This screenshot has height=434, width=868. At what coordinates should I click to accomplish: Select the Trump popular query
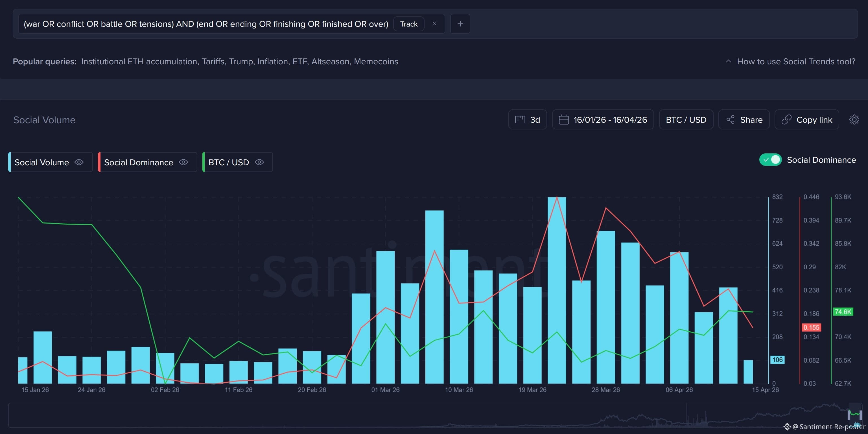point(241,61)
